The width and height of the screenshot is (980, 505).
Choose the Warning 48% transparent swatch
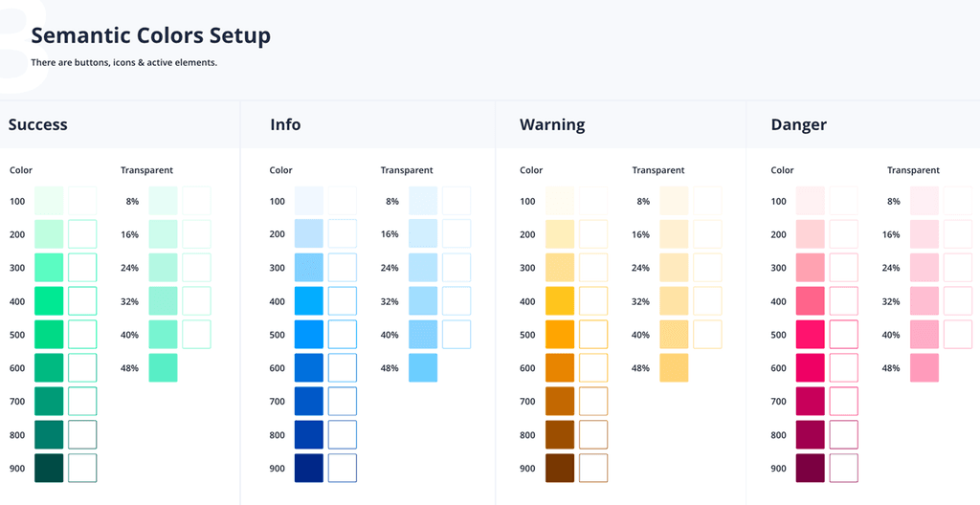pos(674,368)
